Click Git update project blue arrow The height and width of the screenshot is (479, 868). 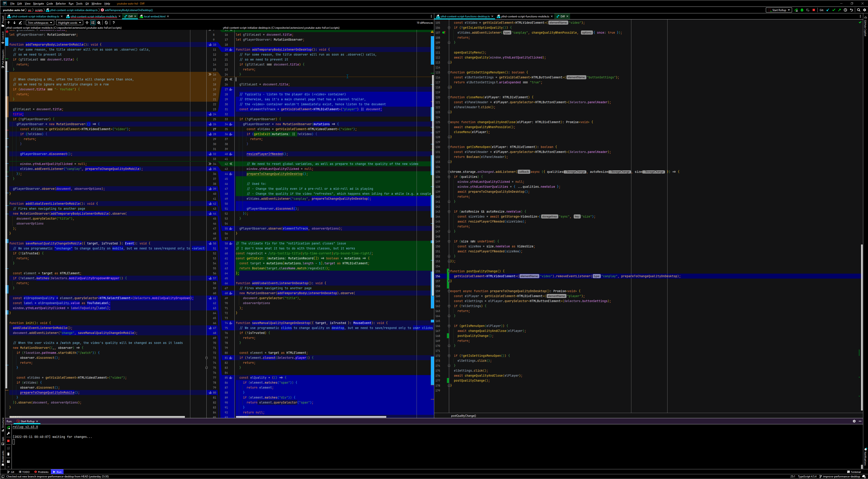coord(828,10)
